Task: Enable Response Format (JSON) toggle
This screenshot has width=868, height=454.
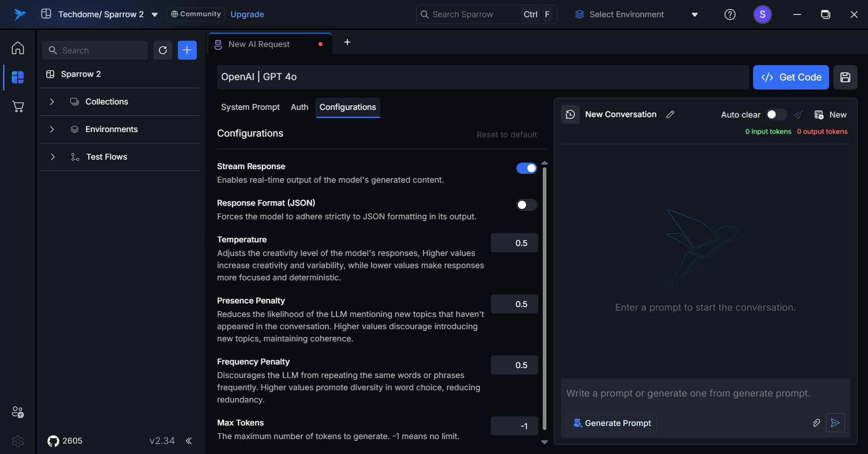Action: (x=526, y=205)
